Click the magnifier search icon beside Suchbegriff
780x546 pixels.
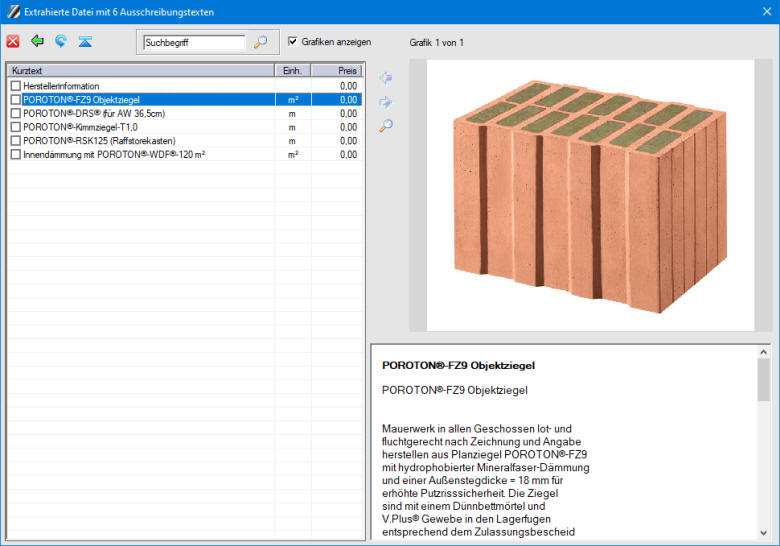pyautogui.click(x=260, y=42)
